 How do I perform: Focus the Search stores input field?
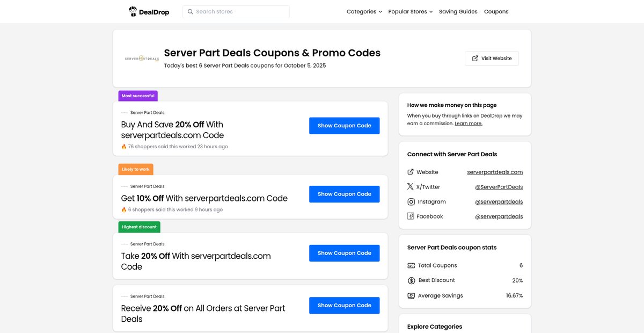[236, 11]
